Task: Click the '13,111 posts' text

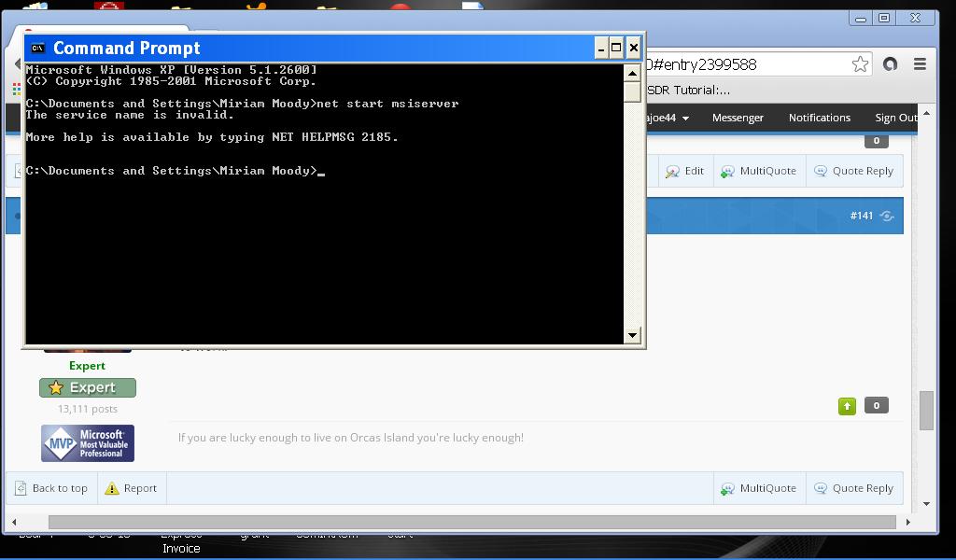Action: click(x=88, y=409)
